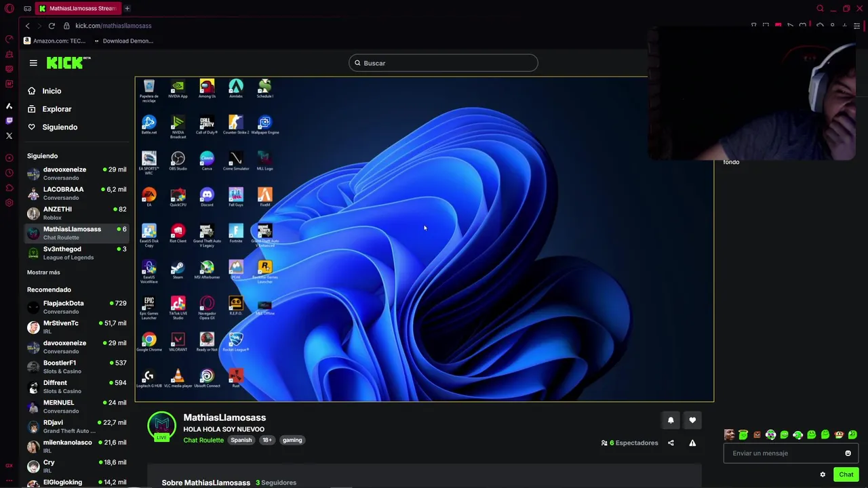Screen dimensions: 868x488
Task: Open BoostlerF1 Slots & Casino channel
Action: tap(77, 367)
